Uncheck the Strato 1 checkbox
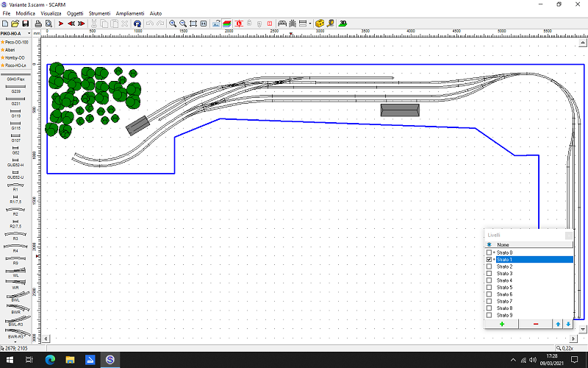Screen dimensions: 588x368 [490, 260]
